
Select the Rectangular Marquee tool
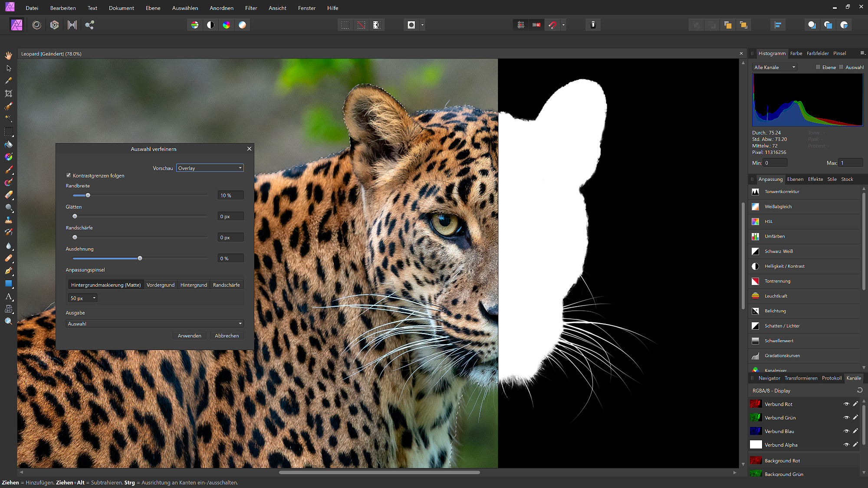(8, 131)
